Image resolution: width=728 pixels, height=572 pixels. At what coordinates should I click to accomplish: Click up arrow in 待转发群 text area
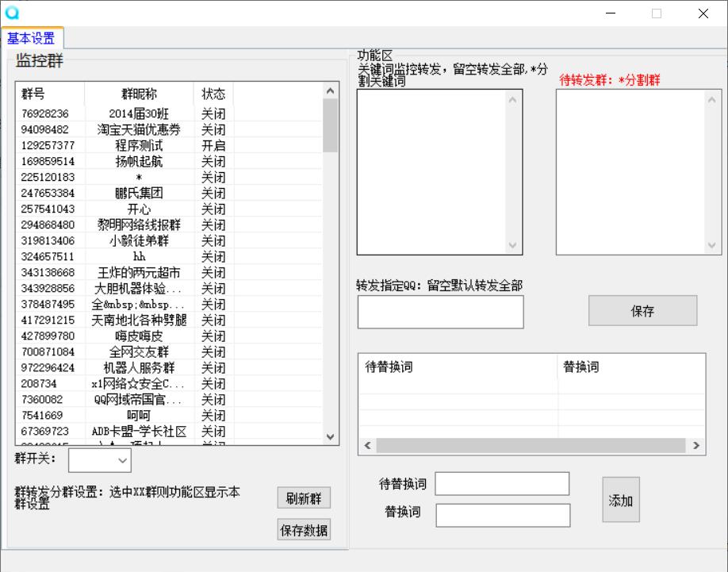point(712,99)
